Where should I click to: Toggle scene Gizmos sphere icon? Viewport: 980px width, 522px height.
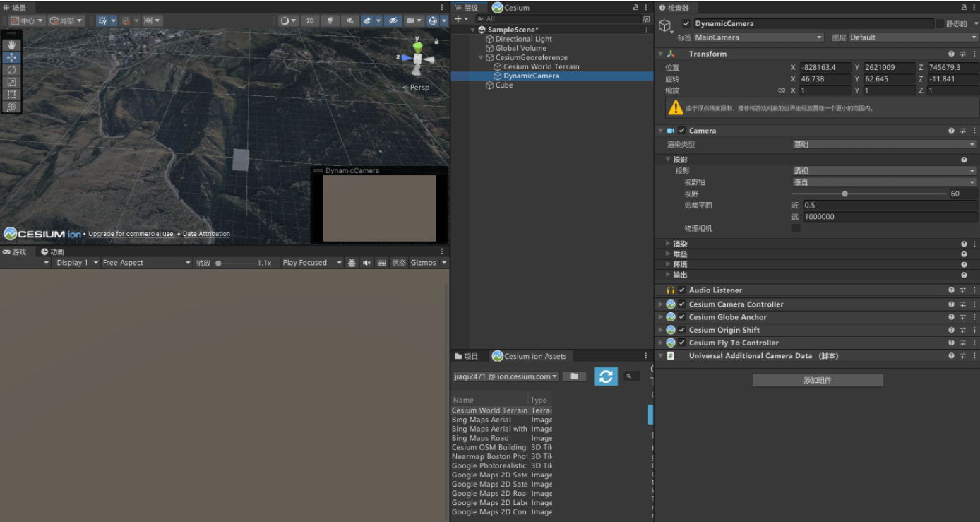click(x=432, y=20)
